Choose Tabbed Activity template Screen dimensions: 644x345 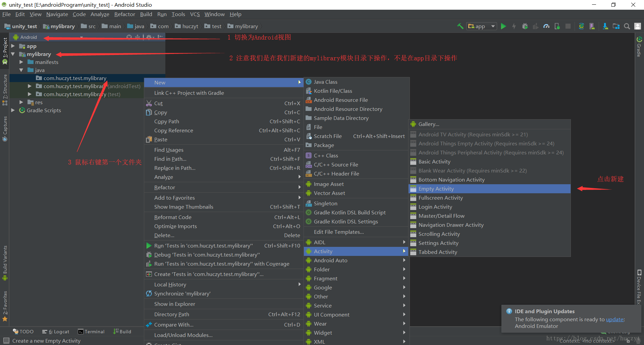tap(490, 252)
